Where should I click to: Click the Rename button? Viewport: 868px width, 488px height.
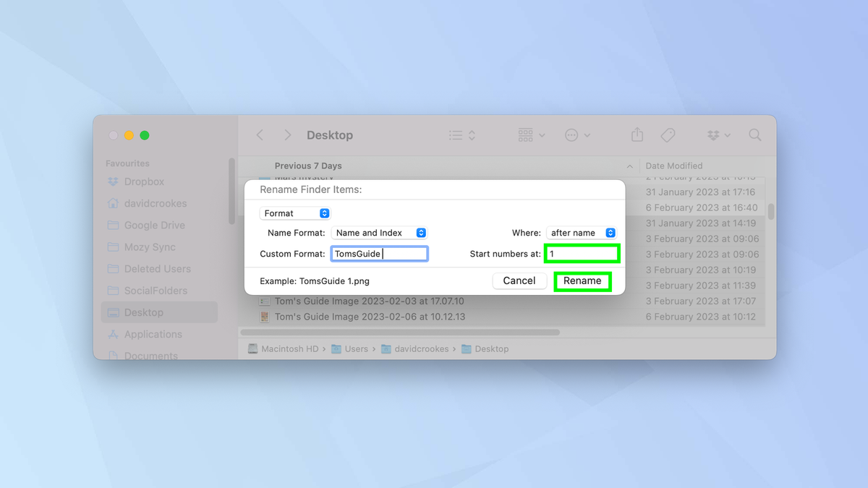click(x=582, y=281)
